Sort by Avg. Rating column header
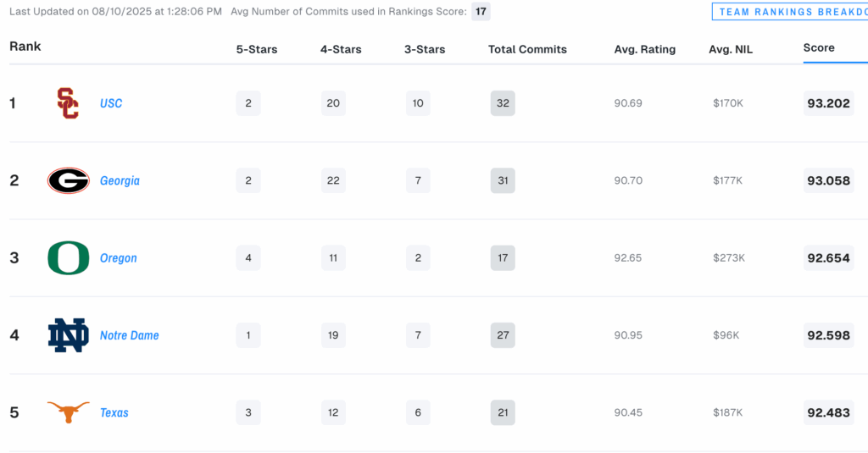 645,49
